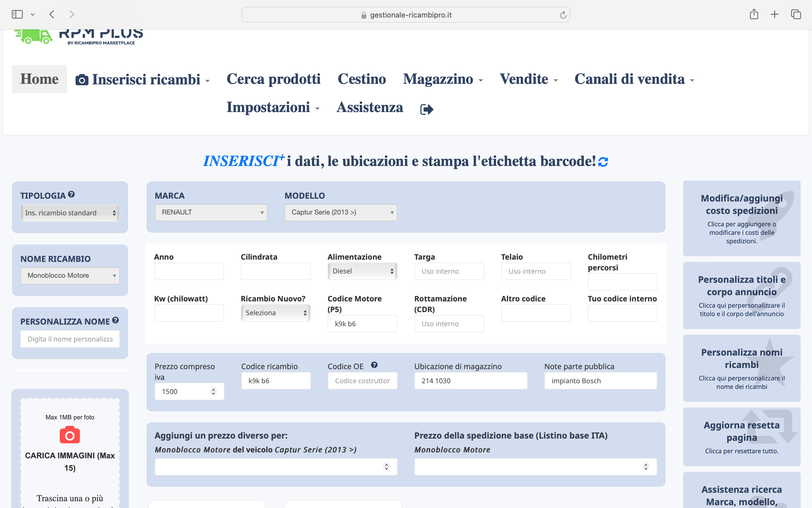Click the Anno input field
The height and width of the screenshot is (508, 812).
(x=189, y=271)
